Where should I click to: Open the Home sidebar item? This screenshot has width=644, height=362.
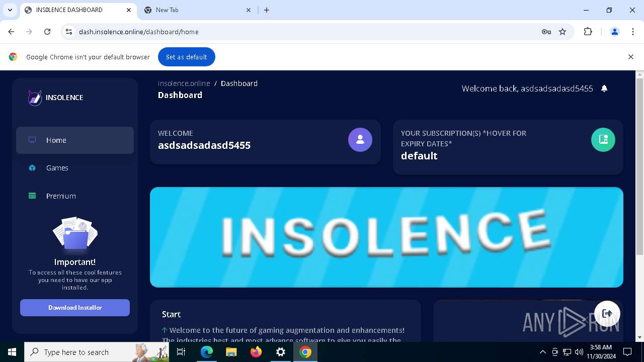point(75,140)
